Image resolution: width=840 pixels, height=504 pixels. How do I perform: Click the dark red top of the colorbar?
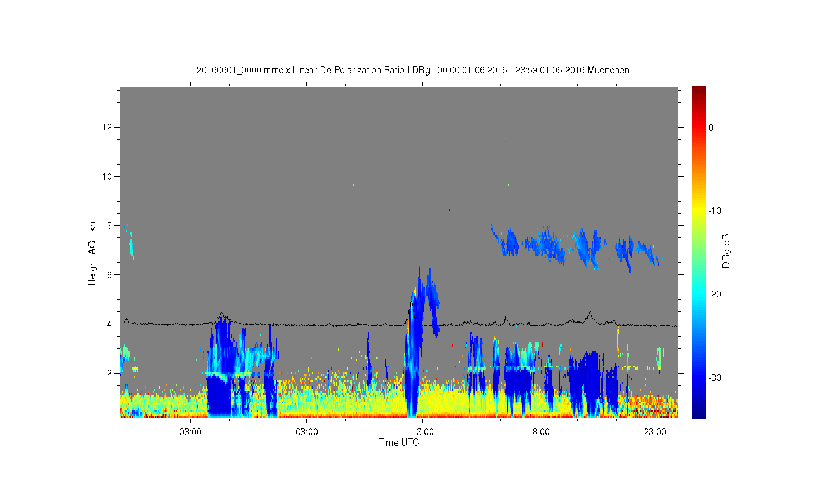pyautogui.click(x=699, y=91)
